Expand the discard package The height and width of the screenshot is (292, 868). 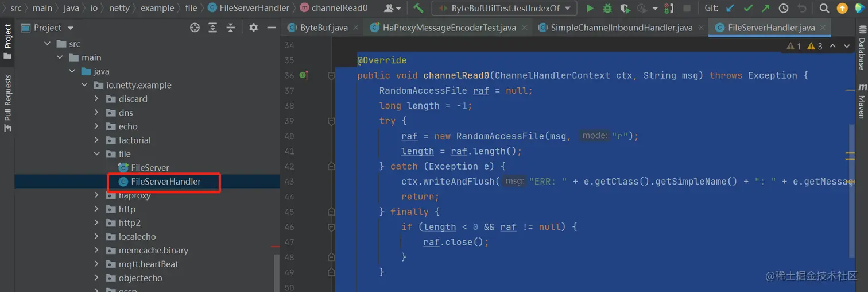96,99
